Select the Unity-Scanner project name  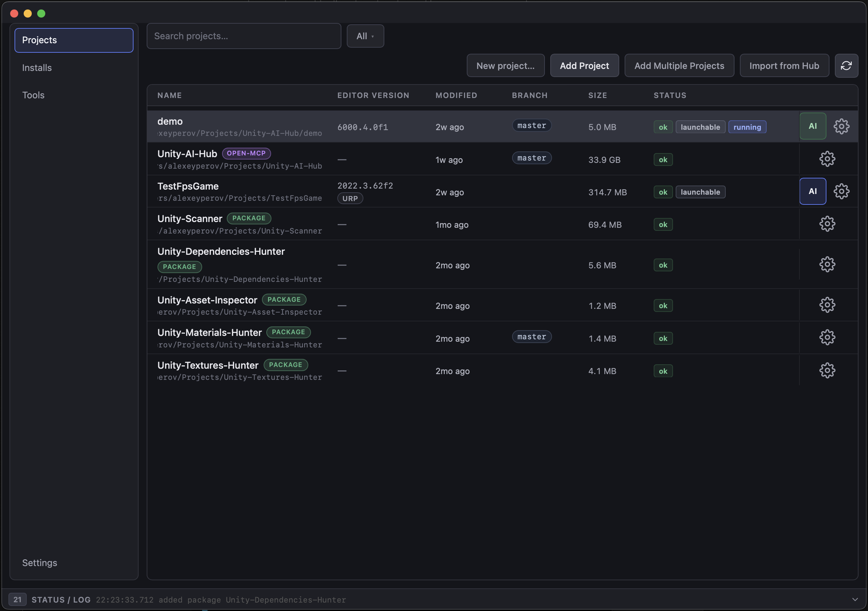pos(190,219)
